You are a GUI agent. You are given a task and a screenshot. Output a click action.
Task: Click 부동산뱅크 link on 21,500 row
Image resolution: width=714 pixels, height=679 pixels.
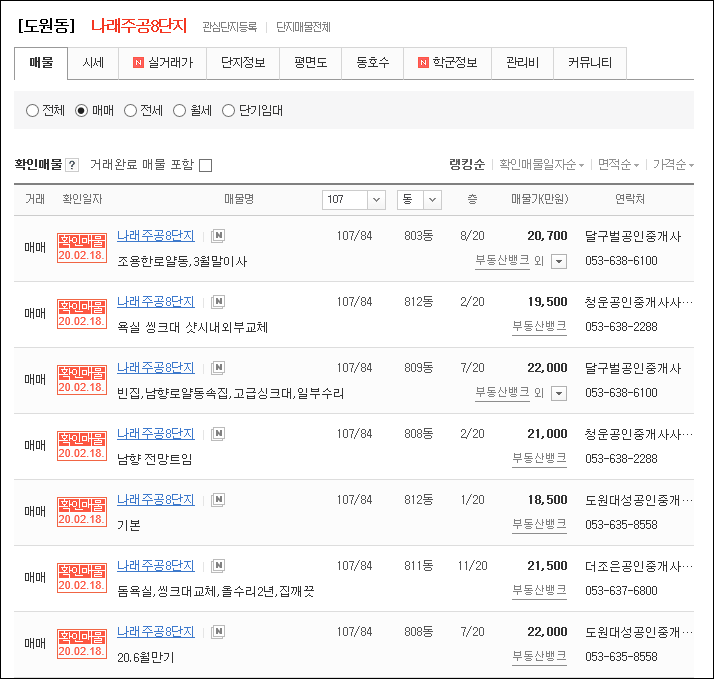tap(540, 591)
